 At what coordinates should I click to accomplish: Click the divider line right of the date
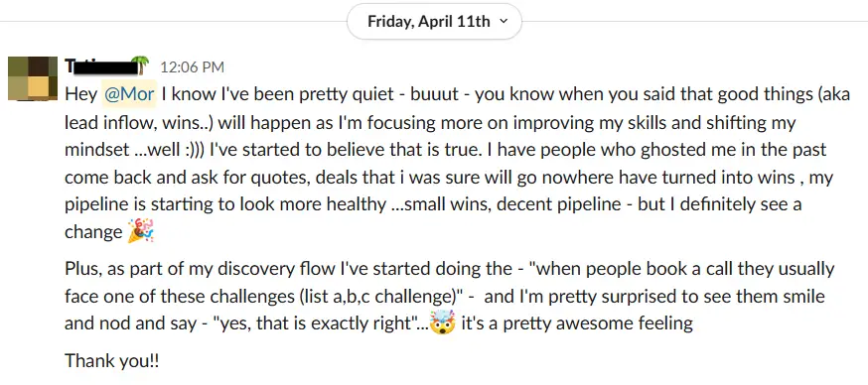point(695,22)
